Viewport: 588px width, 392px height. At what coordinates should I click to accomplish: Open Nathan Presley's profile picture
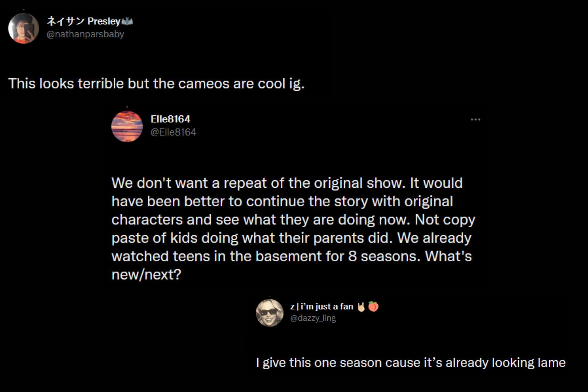click(x=24, y=28)
